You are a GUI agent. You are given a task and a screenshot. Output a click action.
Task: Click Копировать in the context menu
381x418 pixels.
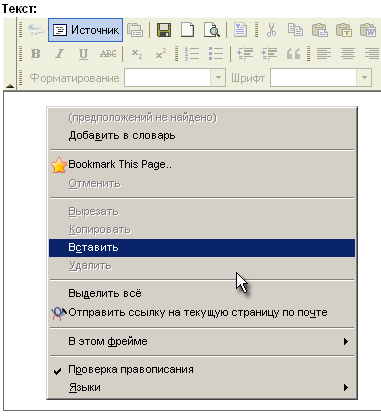point(202,230)
